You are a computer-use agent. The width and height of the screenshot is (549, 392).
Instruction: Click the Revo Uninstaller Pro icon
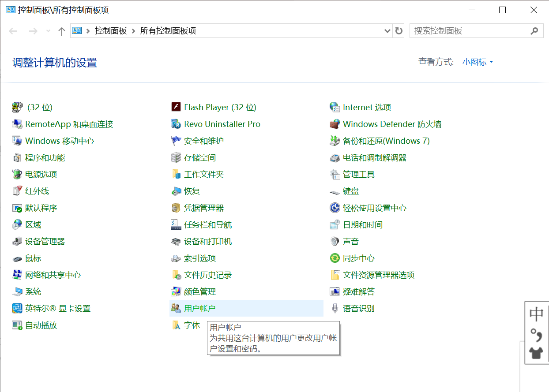(176, 124)
